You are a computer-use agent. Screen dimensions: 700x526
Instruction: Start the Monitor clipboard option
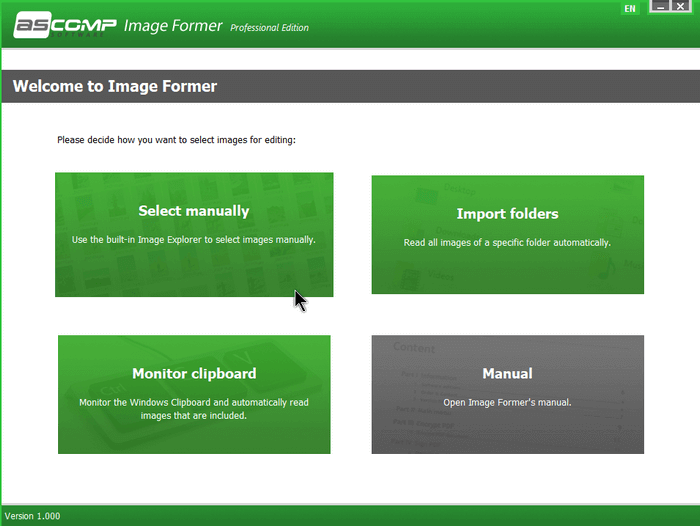click(194, 394)
